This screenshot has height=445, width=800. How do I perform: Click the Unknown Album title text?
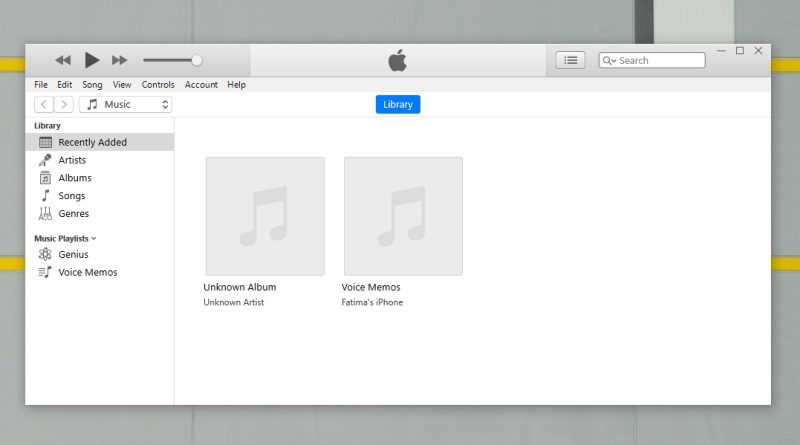pos(240,287)
